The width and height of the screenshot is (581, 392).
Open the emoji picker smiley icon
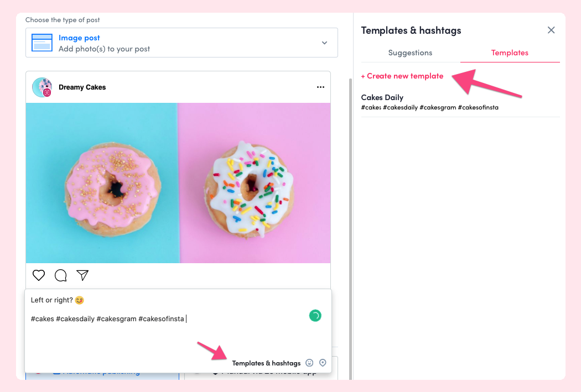coord(309,363)
